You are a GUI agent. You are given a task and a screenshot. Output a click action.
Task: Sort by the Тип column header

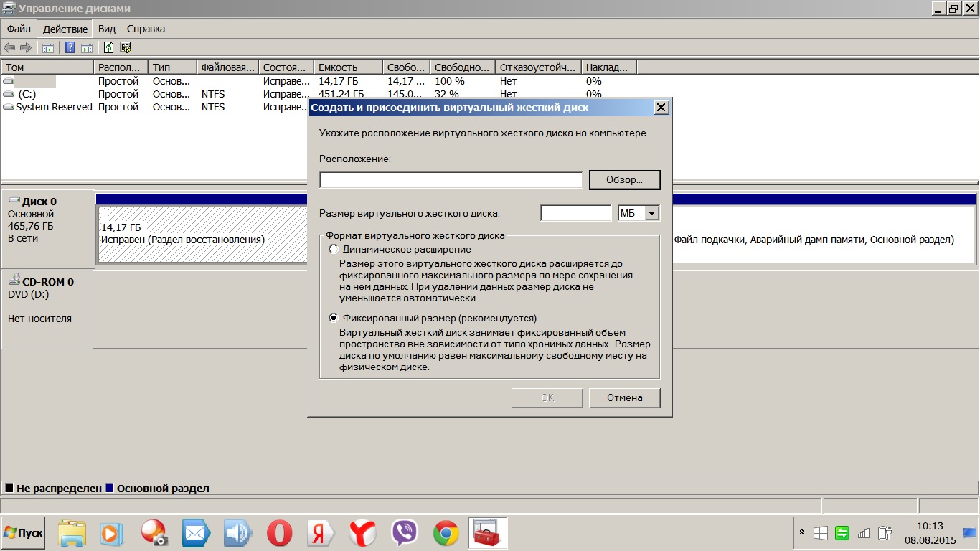pyautogui.click(x=172, y=67)
